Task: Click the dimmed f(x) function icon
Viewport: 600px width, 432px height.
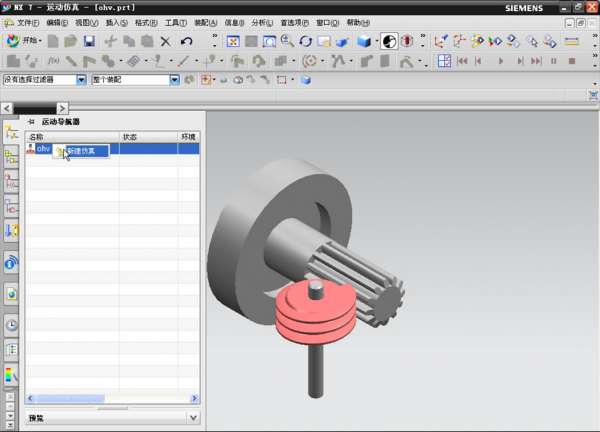Action: point(53,61)
